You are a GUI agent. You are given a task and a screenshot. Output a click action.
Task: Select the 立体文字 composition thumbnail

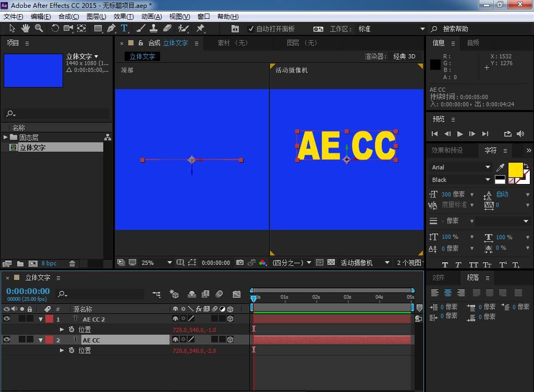[x=33, y=70]
